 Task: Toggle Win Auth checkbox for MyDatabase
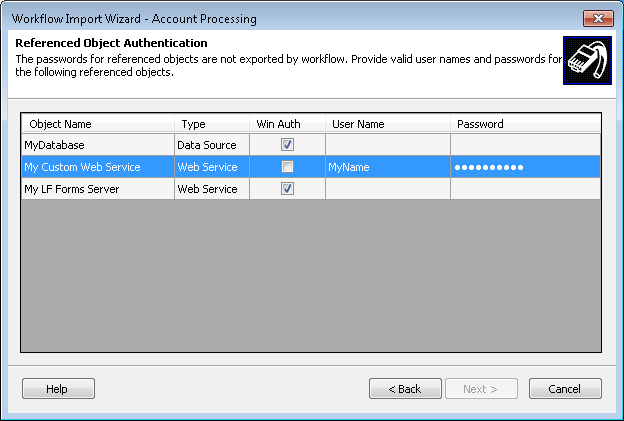pyautogui.click(x=287, y=145)
